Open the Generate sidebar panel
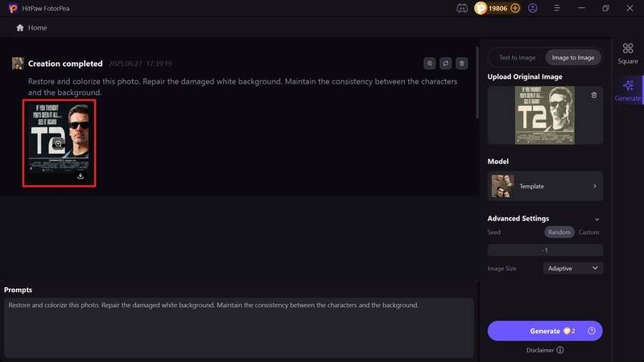This screenshot has width=644, height=362. (x=628, y=91)
